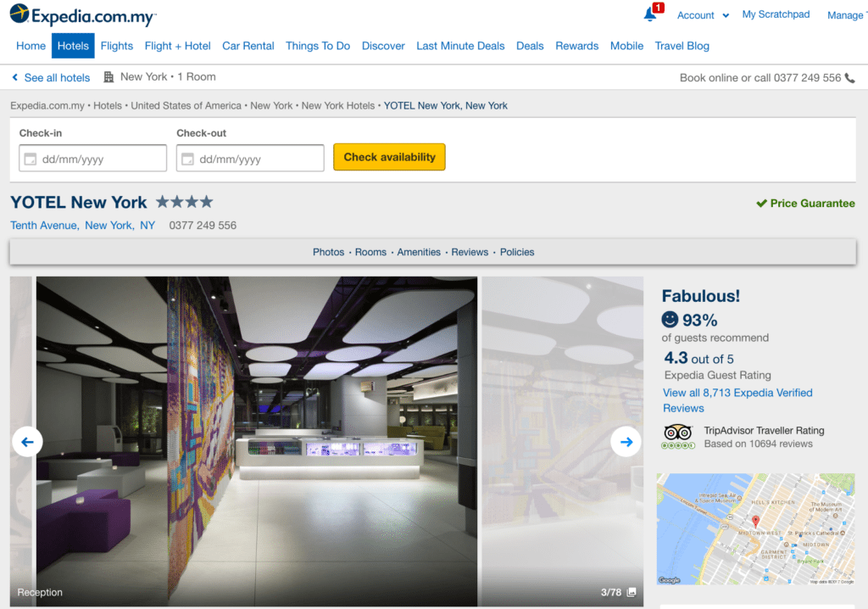The height and width of the screenshot is (609, 868).
Task: Click the Check-in date field
Action: (x=92, y=158)
